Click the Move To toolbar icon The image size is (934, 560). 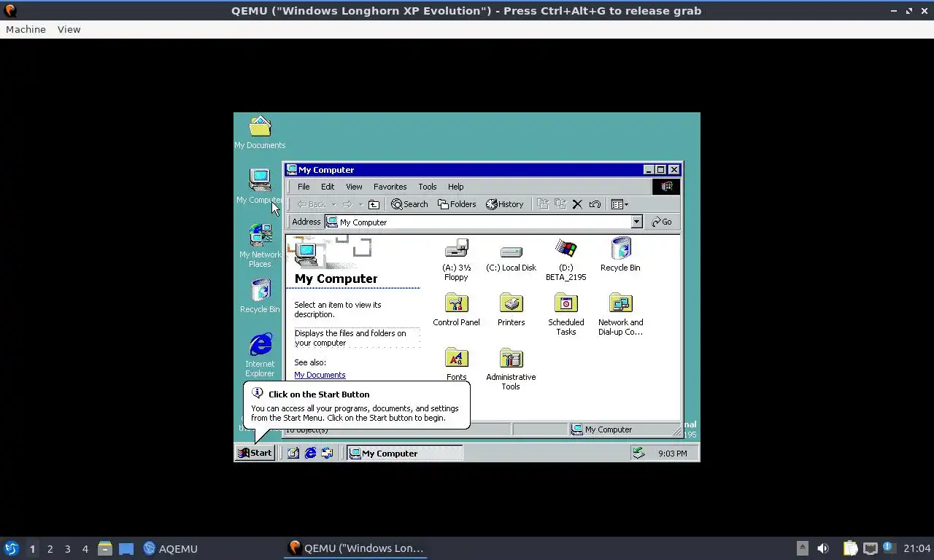pyautogui.click(x=542, y=204)
